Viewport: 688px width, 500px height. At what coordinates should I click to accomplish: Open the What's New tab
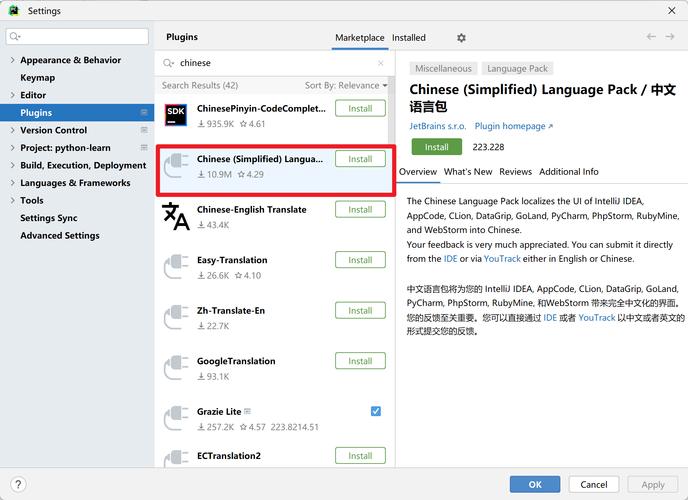point(468,172)
